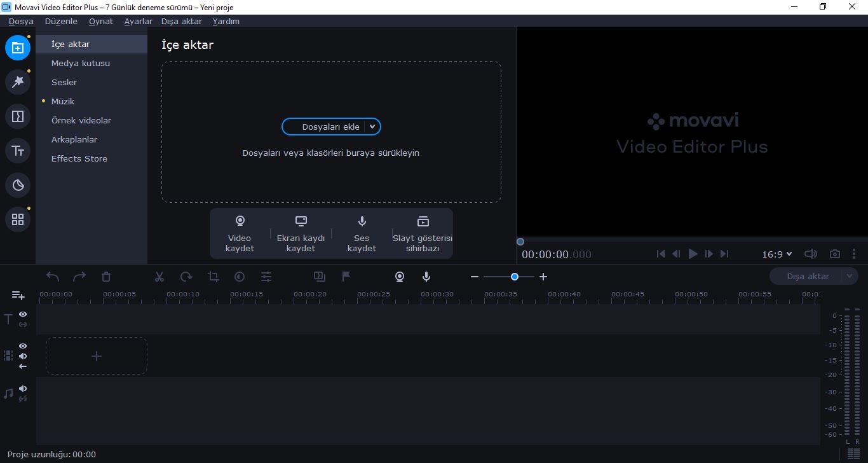The image size is (868, 463).
Task: Click the timeline zoom slider handle
Action: [515, 277]
